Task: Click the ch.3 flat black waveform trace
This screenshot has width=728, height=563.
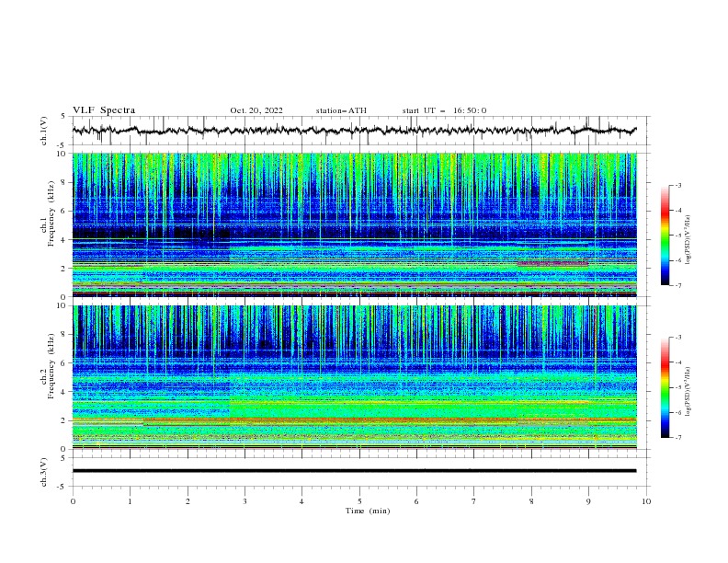Action: tap(354, 471)
